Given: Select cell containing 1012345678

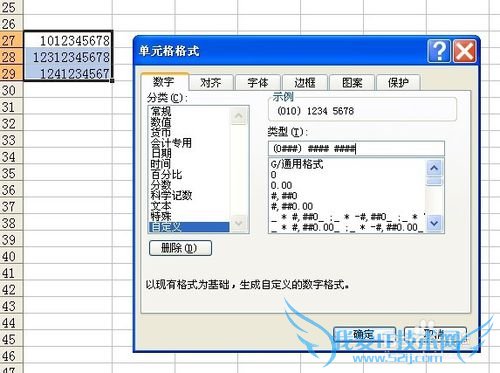Looking at the screenshot, I should [x=68, y=41].
